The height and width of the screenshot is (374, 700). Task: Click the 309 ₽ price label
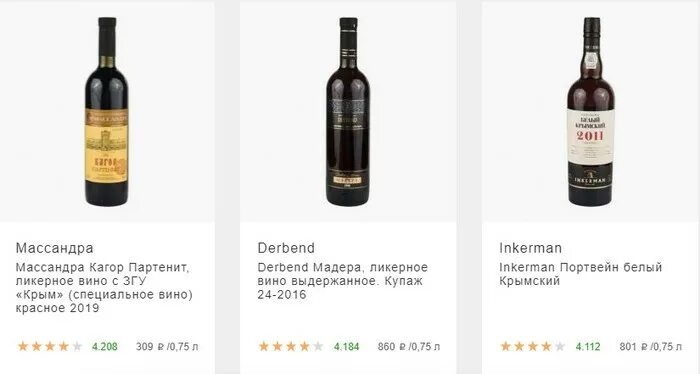tap(167, 347)
